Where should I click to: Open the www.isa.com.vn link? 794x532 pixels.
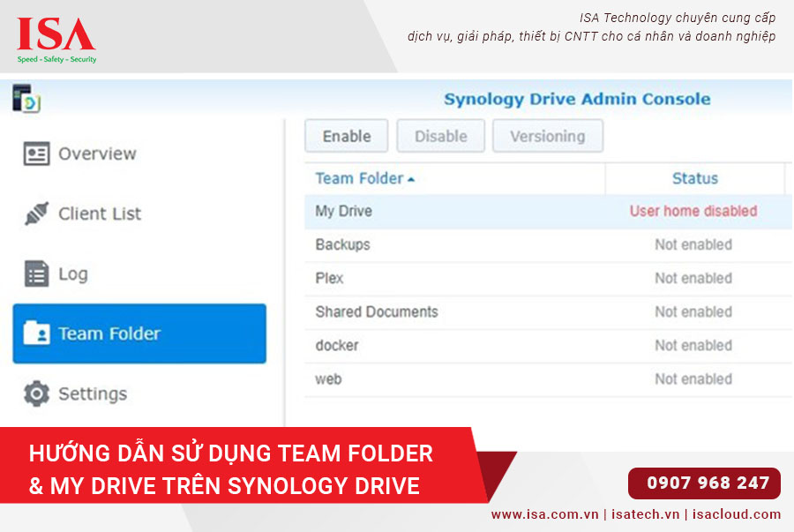click(x=545, y=514)
